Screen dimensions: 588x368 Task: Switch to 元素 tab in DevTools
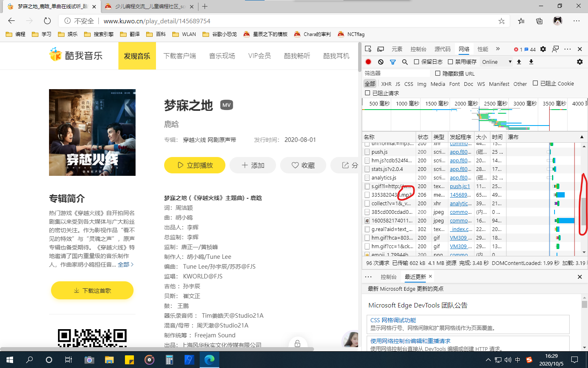[x=397, y=49]
